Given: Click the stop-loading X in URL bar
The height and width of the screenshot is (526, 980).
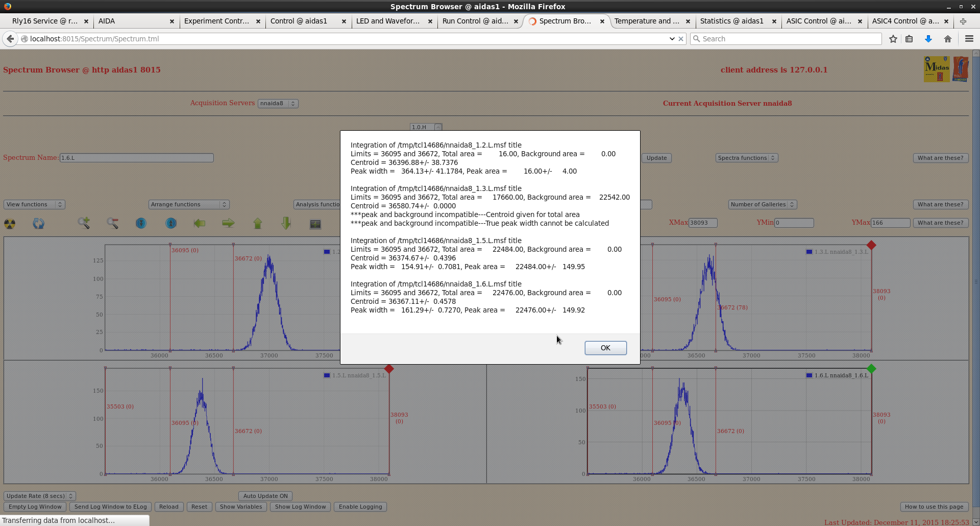Looking at the screenshot, I should pyautogui.click(x=681, y=39).
